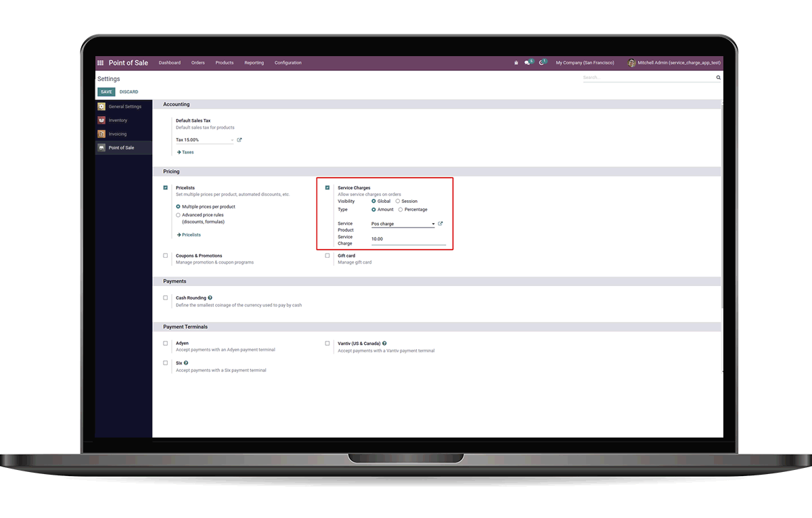This screenshot has height=518, width=812.
Task: Disable the Pricelists checkbox
Action: tap(165, 187)
